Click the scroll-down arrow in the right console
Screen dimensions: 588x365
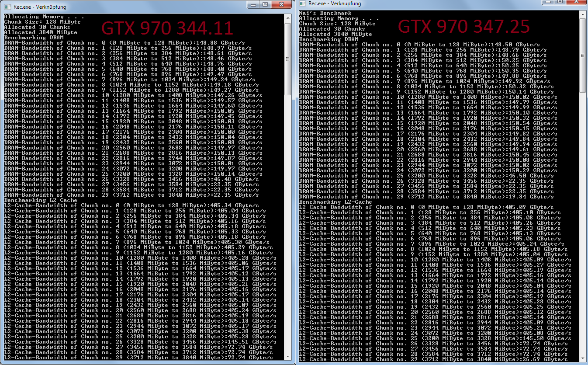coord(583,359)
